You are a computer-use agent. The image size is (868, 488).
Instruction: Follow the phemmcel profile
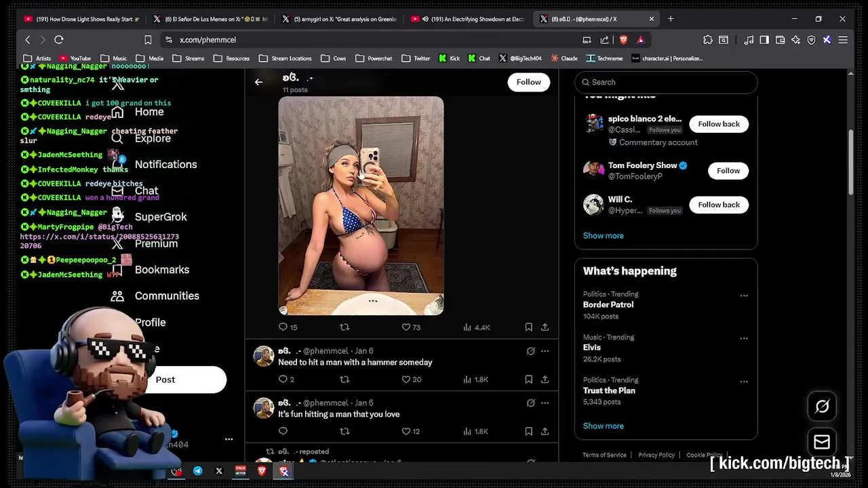528,82
